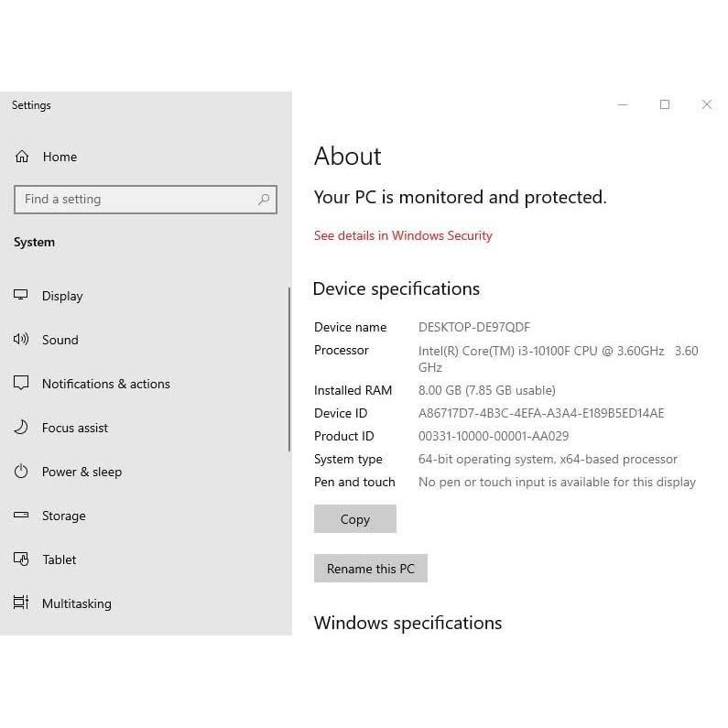Click the Sound speaker icon
The image size is (728, 728).
pyautogui.click(x=21, y=339)
